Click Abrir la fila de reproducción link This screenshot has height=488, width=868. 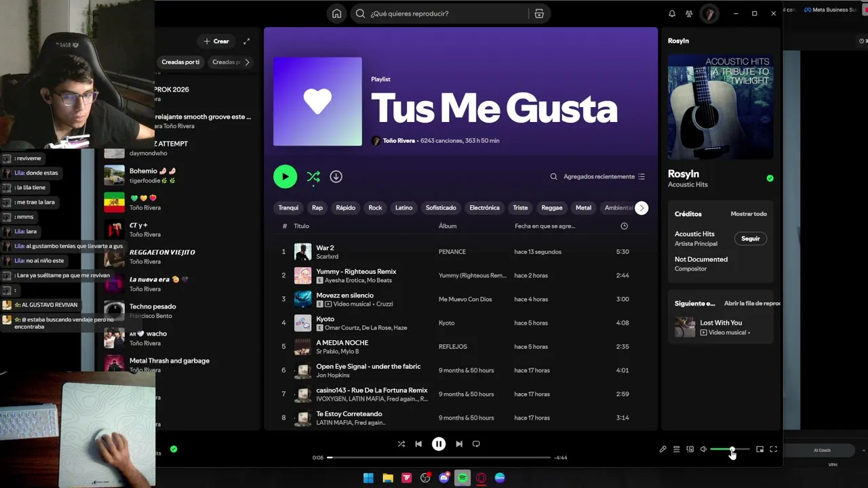[x=752, y=304]
